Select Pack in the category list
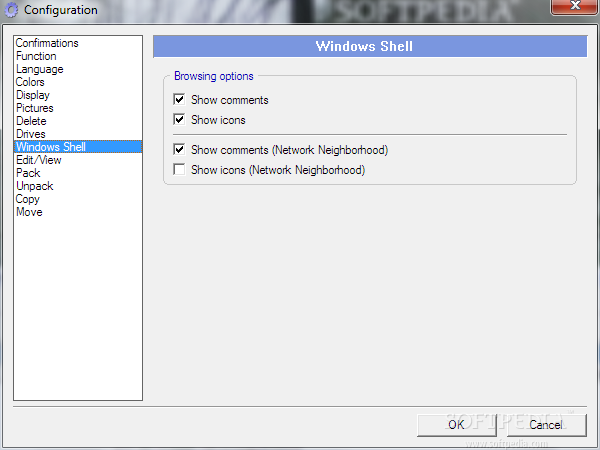Viewport: 600px width, 450px height. [x=78, y=173]
